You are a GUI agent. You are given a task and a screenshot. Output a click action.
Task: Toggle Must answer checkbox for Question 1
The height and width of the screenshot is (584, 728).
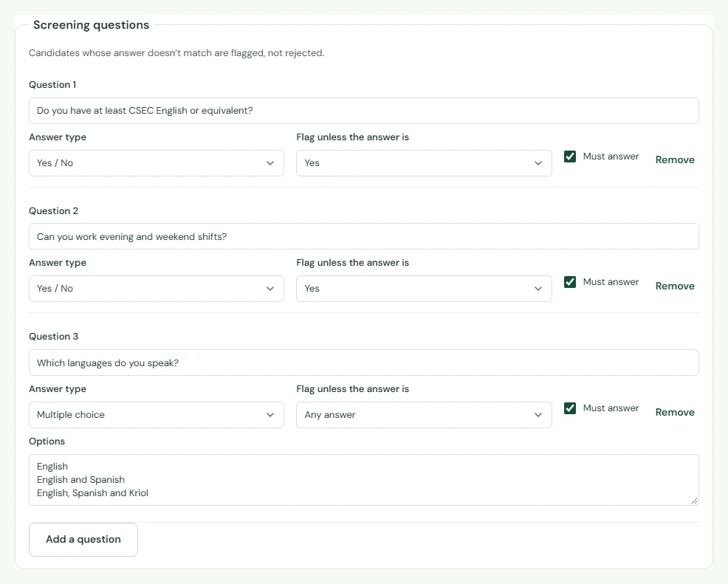[x=570, y=157]
